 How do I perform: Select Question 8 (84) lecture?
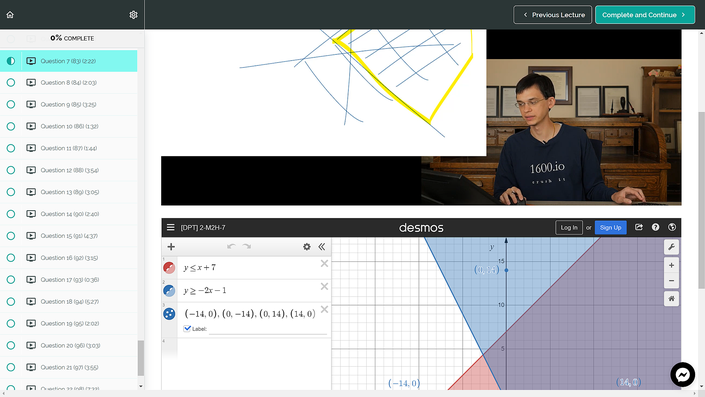(x=68, y=83)
